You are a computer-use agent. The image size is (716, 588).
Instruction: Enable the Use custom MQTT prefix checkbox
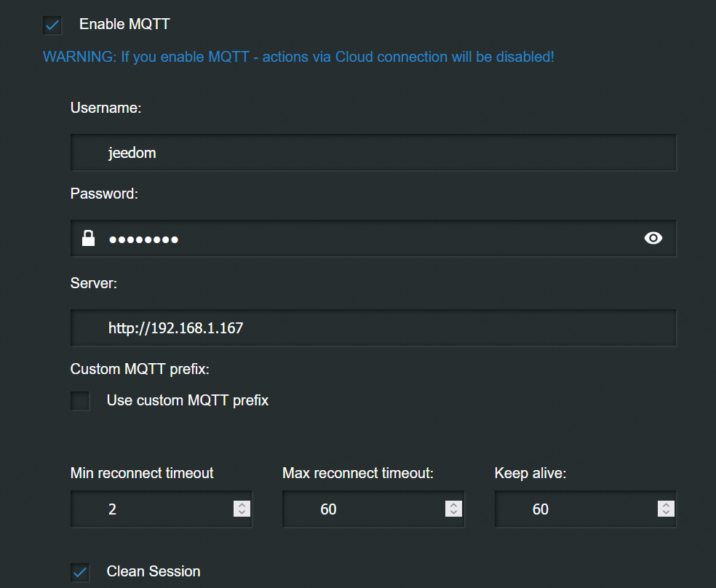80,401
